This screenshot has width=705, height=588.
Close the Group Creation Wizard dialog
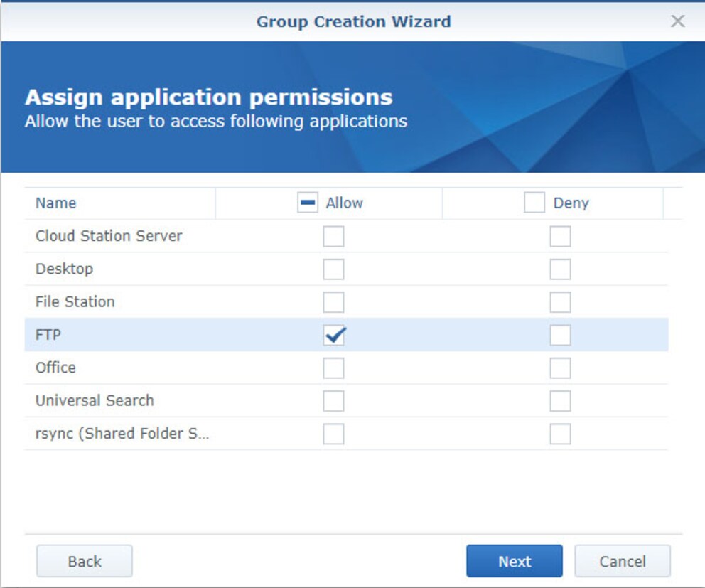point(677,21)
